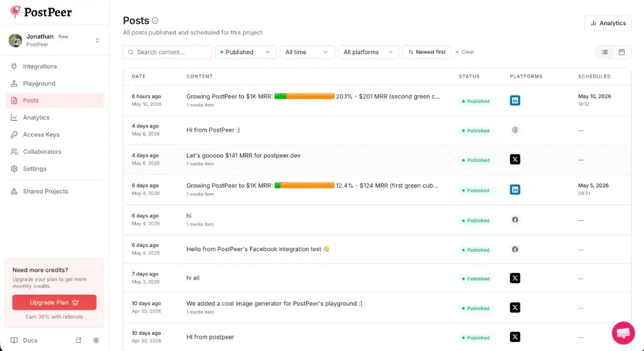Open the chat support bubble
The image size is (644, 351).
623,333
